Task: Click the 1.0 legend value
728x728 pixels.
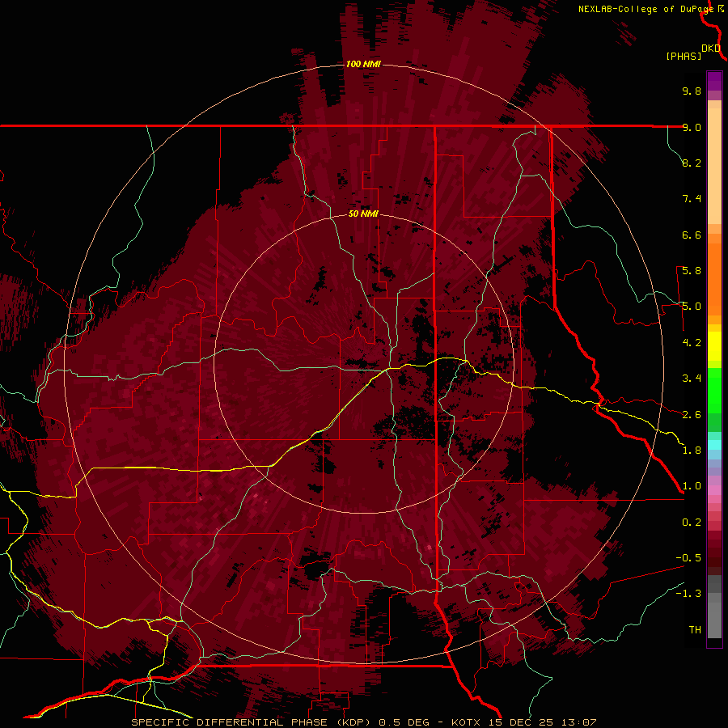Action: 692,486
